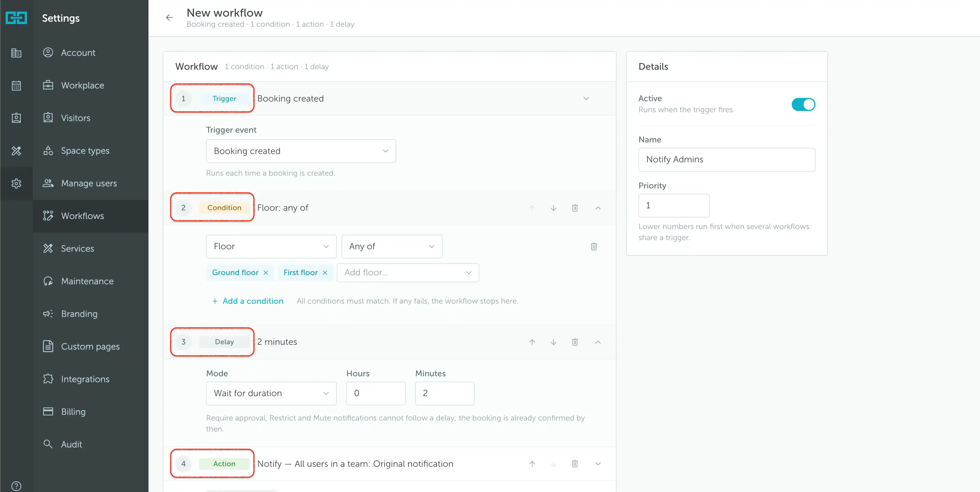Viewport: 980px width, 492px height.
Task: Remove the Ground floor chip
Action: pos(266,273)
